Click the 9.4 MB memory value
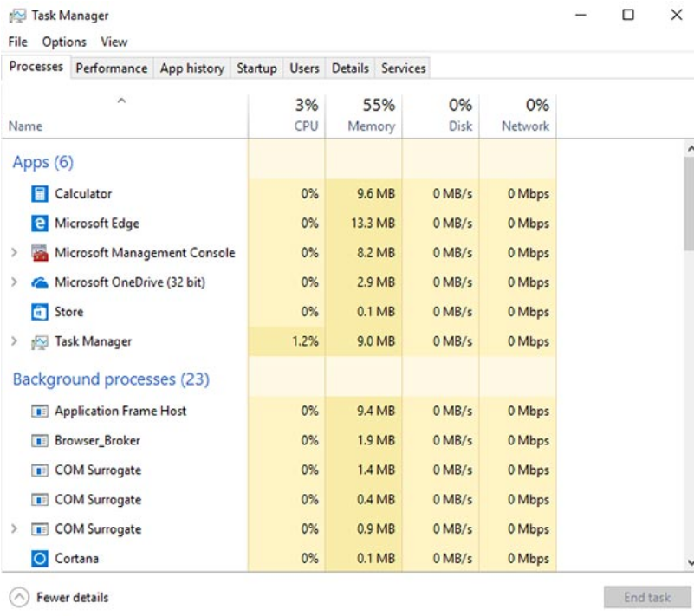Viewport: 694px width, 616px height. [376, 412]
